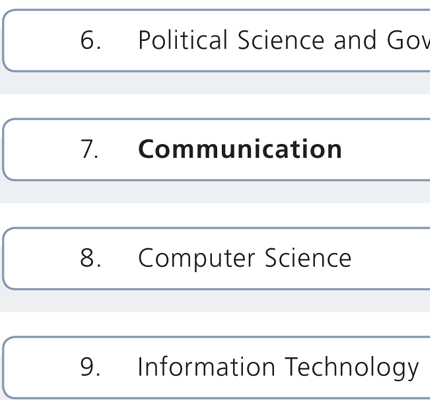The width and height of the screenshot is (430, 400).
Task: Click the word Political in item 6
Action: tap(183, 40)
